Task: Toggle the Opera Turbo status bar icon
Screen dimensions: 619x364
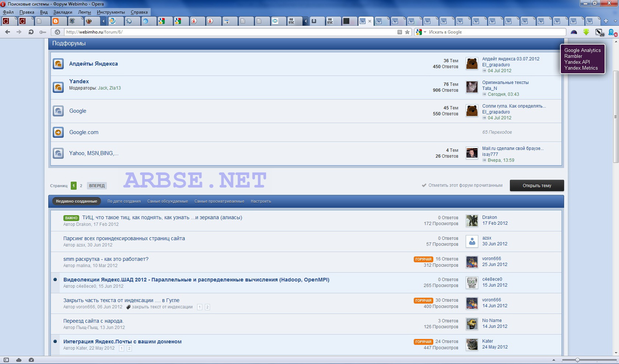Action: point(31,360)
